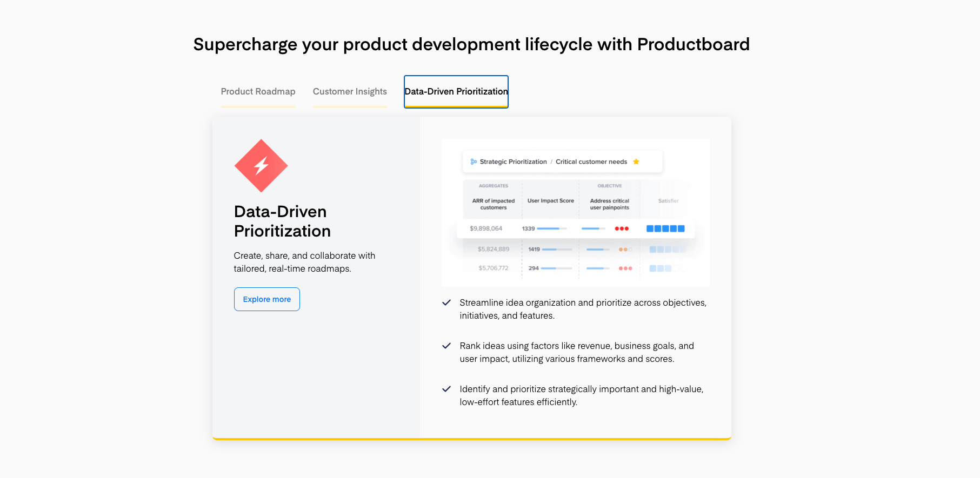Click the 'Create, share, and collaborate' description text

tap(304, 262)
